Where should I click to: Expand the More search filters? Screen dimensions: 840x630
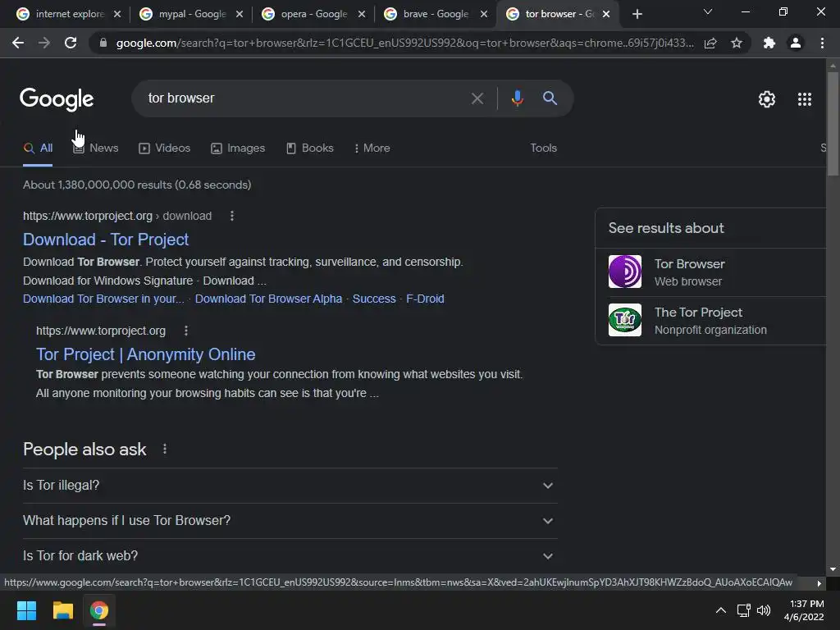click(x=372, y=148)
